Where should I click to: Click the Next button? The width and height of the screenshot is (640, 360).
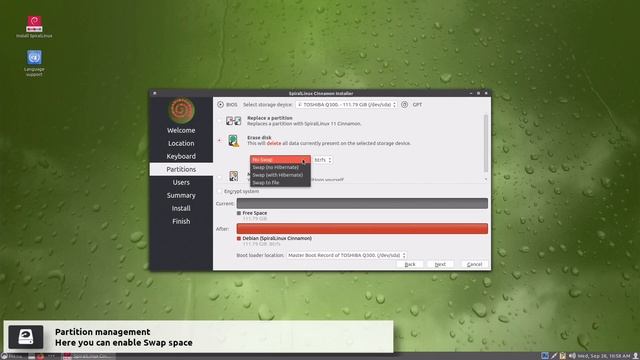(x=440, y=264)
